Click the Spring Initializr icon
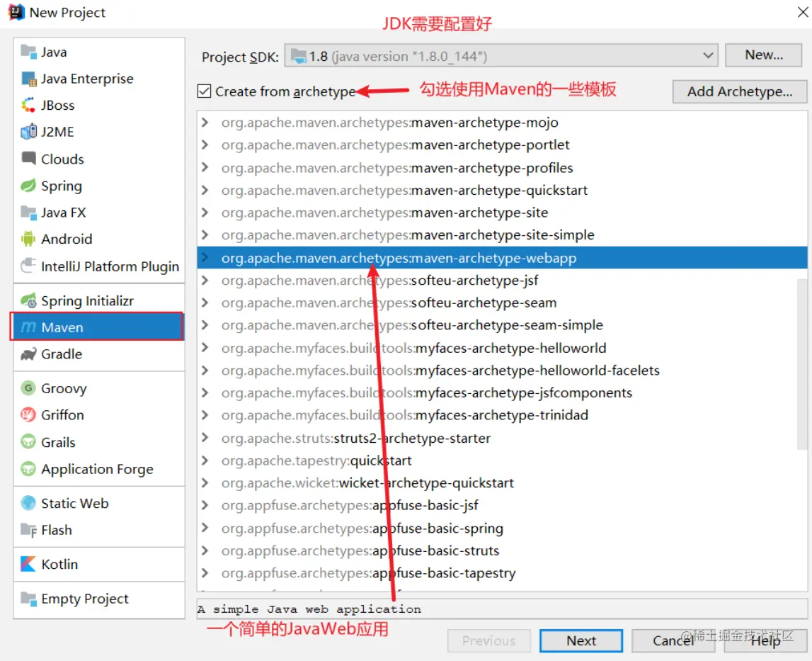The height and width of the screenshot is (661, 812). 28,300
